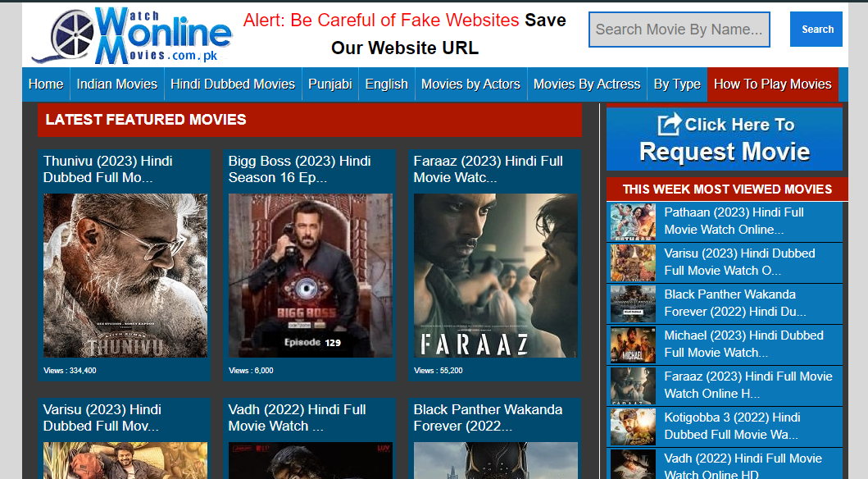
Task: Click the share arrow icon in Request Movie banner
Action: 669,124
